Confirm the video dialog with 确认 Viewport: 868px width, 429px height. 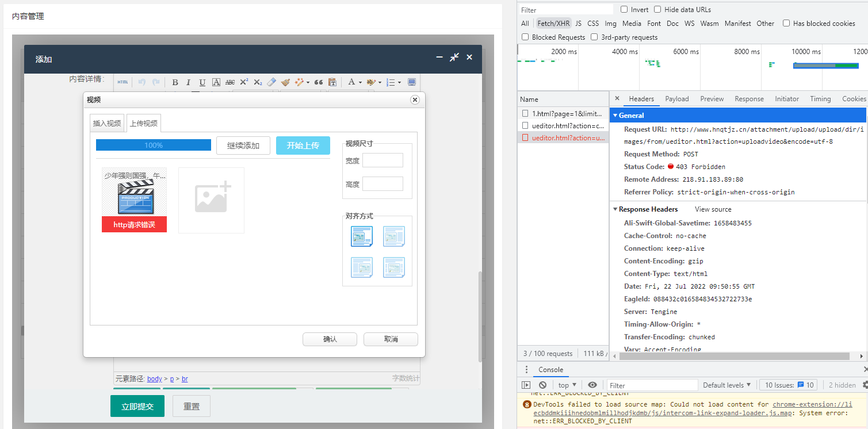330,339
